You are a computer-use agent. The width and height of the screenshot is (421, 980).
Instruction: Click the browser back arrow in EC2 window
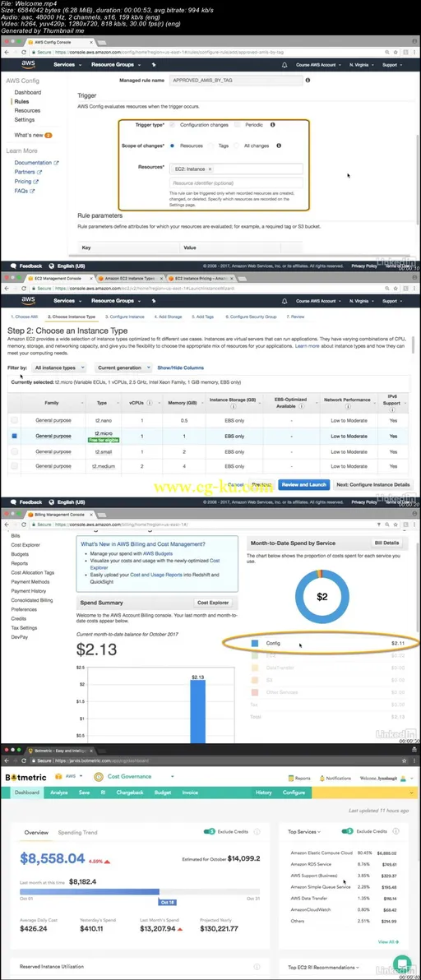(7, 288)
